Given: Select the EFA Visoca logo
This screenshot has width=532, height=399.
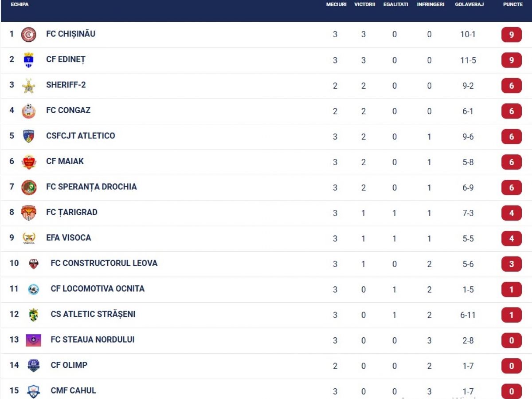Looking at the screenshot, I should pos(29,238).
